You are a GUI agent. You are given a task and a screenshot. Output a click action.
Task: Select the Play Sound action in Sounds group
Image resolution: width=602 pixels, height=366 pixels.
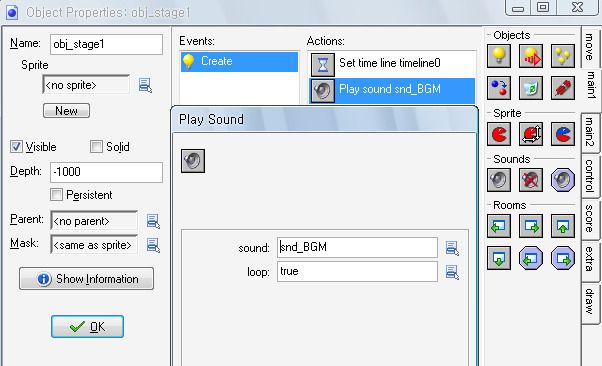point(499,180)
